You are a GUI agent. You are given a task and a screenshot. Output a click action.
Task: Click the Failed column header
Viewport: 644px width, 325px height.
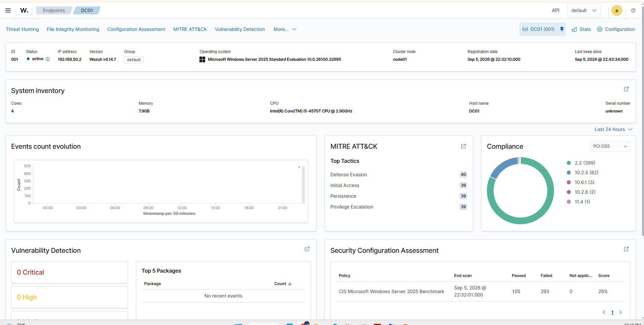pyautogui.click(x=546, y=276)
